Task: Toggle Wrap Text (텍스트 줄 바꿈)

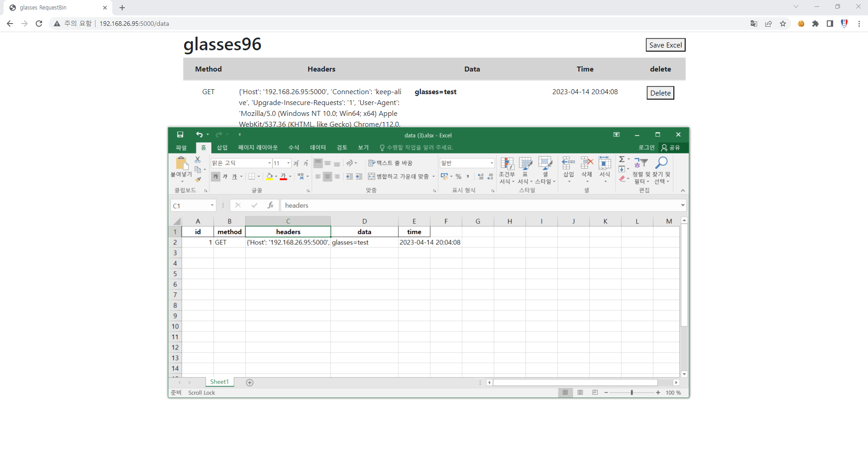Action: coord(390,163)
